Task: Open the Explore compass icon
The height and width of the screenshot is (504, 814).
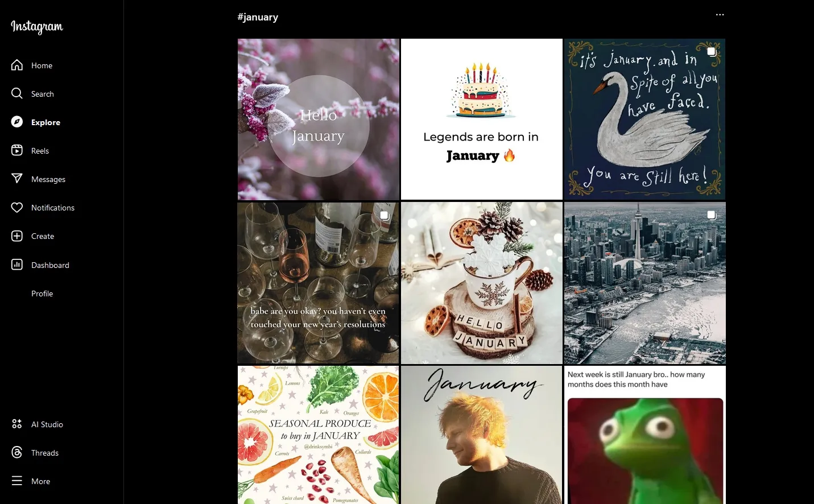Action: click(17, 122)
